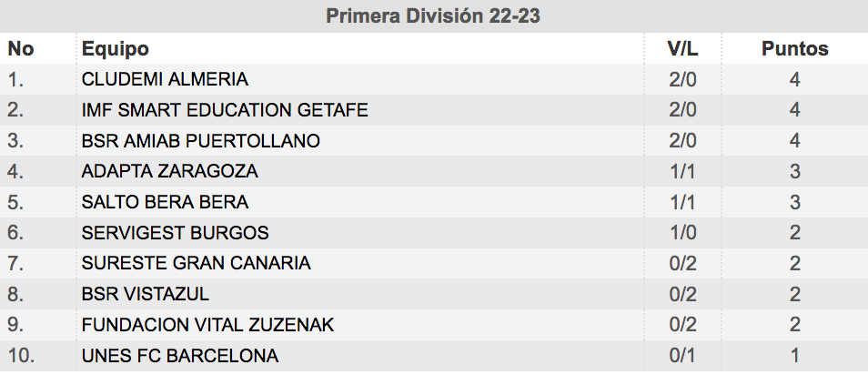868x375 pixels.
Task: Select the No column header
Action: pyautogui.click(x=21, y=49)
